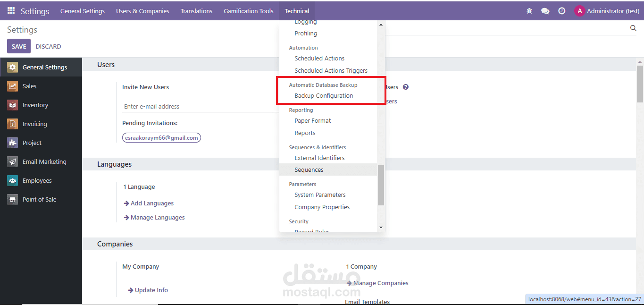Click the '1 Company' text
Screen dimensions: 644x305
(x=361, y=267)
